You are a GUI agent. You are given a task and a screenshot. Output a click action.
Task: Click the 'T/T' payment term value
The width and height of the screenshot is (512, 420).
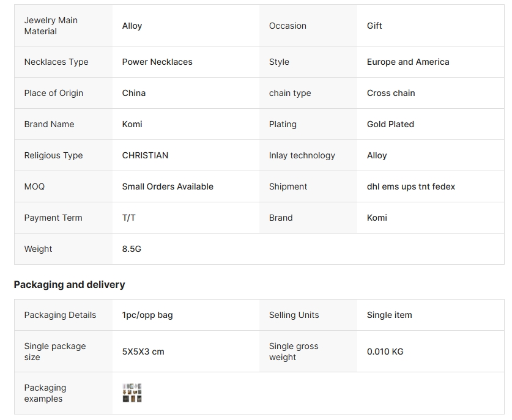pos(128,218)
